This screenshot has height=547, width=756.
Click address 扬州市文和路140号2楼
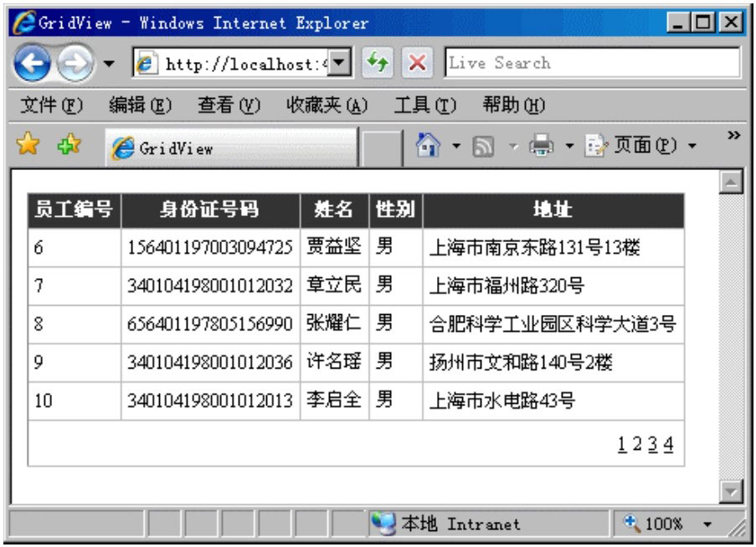521,362
